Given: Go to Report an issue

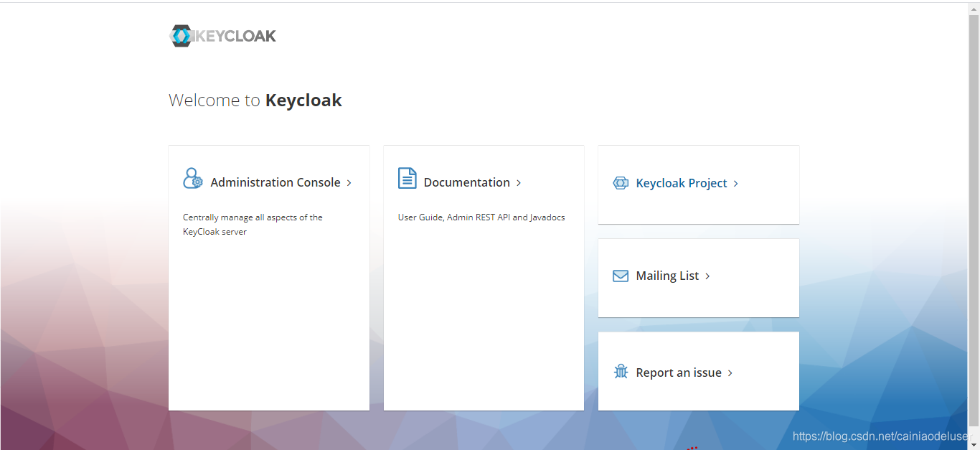Looking at the screenshot, I should (679, 372).
